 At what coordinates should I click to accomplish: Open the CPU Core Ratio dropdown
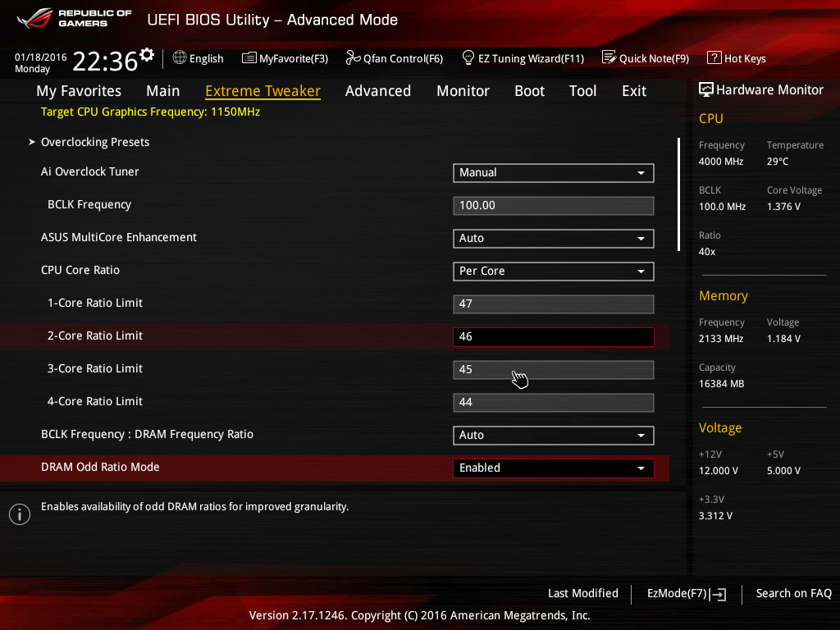pos(553,272)
